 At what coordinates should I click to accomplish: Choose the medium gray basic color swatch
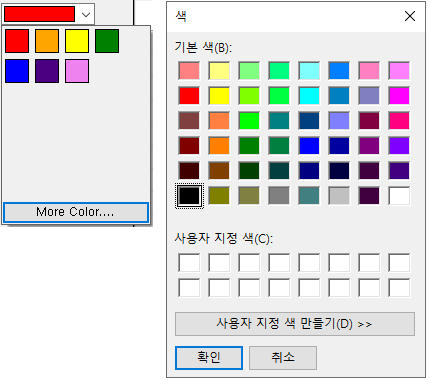(279, 196)
